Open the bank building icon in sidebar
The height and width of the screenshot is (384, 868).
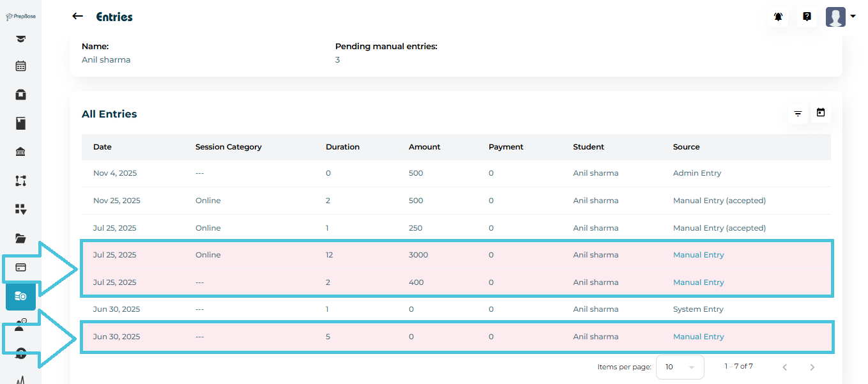pos(20,152)
